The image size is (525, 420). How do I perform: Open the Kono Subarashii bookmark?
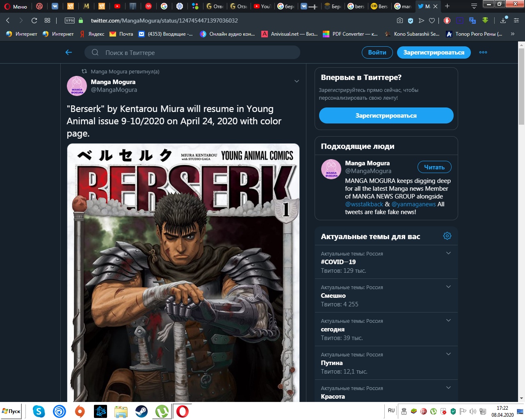click(412, 34)
